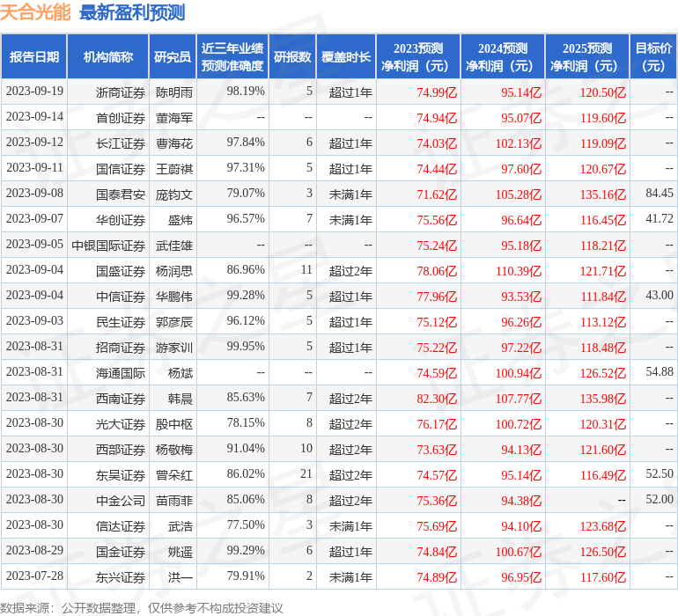Click researcher name 苗雨菲

point(174,500)
